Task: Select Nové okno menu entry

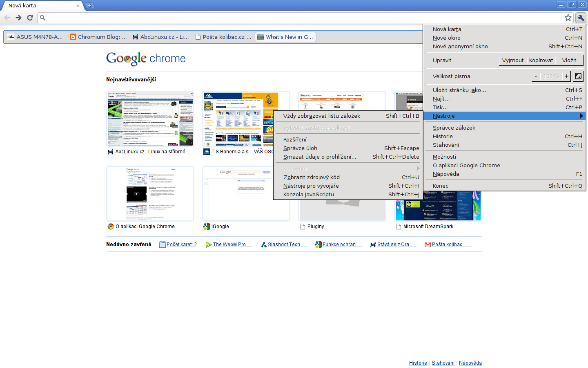Action: pyautogui.click(x=504, y=38)
